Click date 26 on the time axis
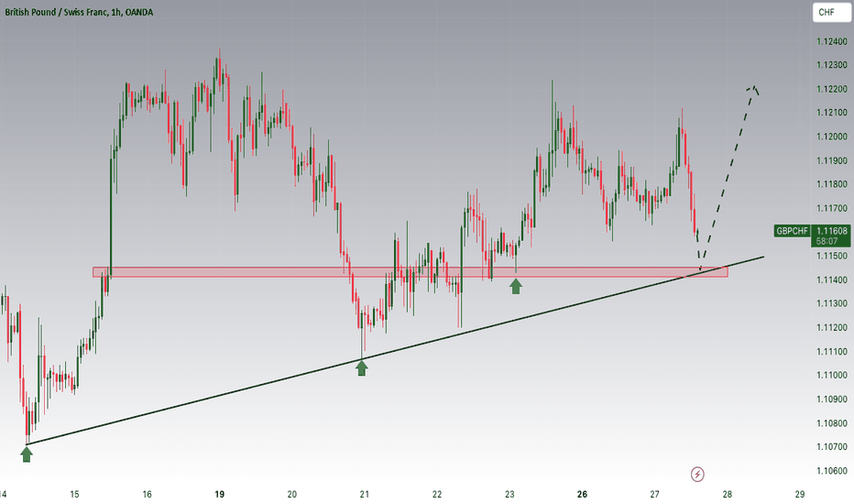The width and height of the screenshot is (854, 504). (x=582, y=495)
